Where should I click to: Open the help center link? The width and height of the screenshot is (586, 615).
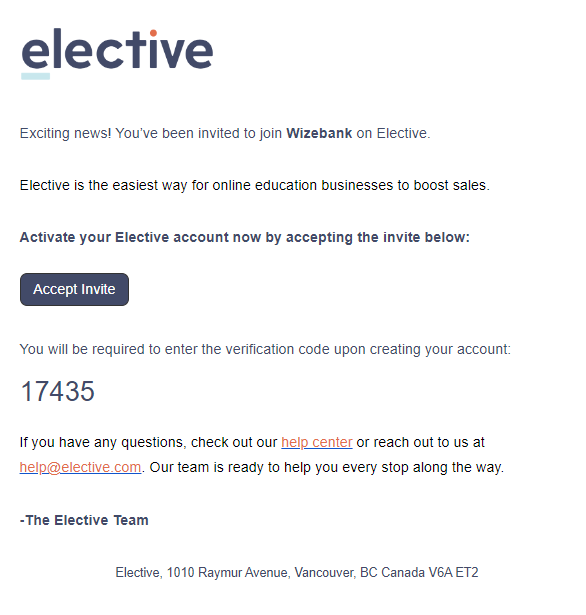coord(317,442)
